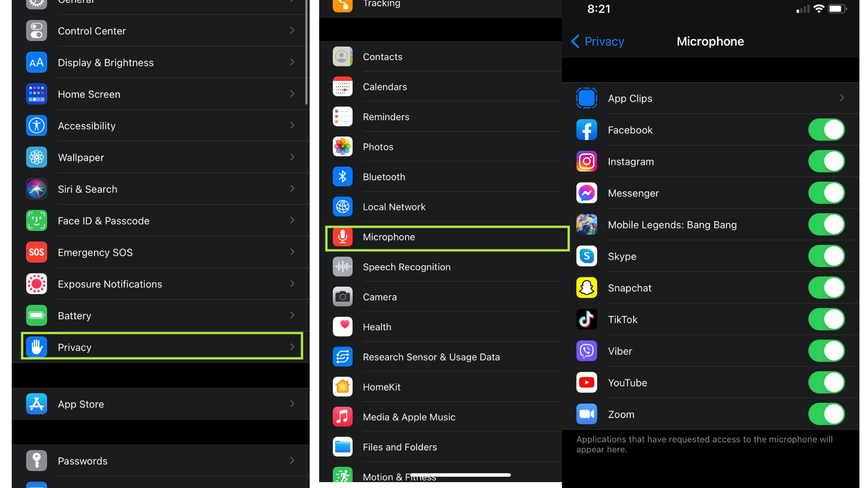This screenshot has width=868, height=488.
Task: Click the Mobile Legends Bang Bang icon
Action: tap(587, 225)
